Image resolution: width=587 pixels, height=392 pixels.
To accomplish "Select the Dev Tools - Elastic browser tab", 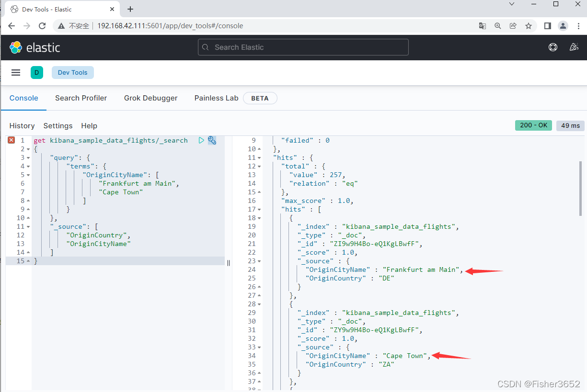I will pos(62,9).
